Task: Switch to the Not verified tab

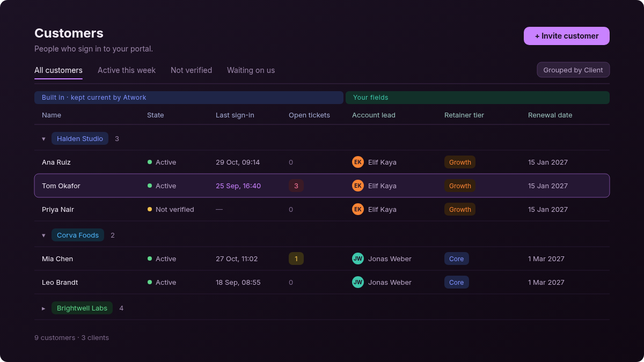Action: [x=191, y=70]
